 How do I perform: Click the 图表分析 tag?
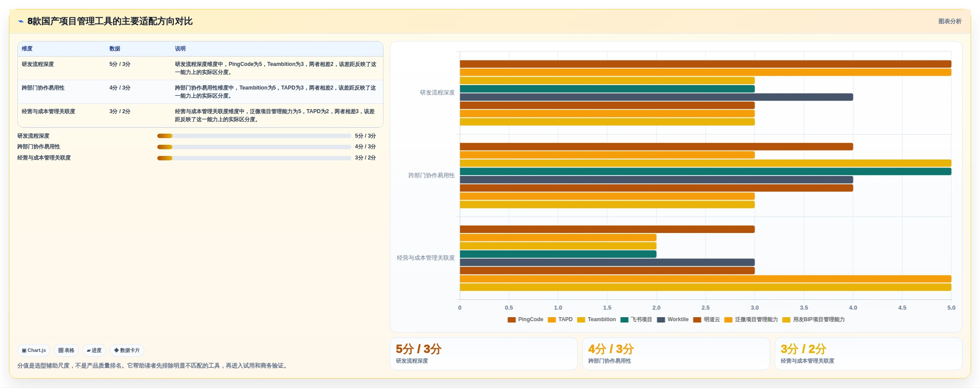950,21
